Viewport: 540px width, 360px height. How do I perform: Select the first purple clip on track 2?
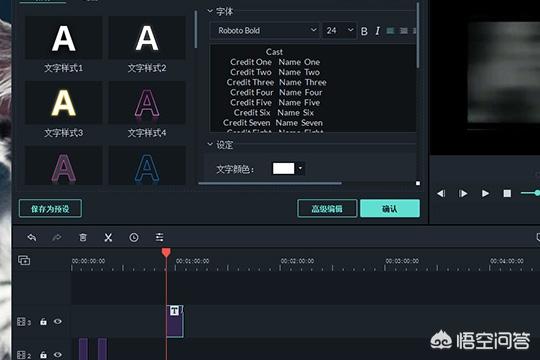coord(83,349)
